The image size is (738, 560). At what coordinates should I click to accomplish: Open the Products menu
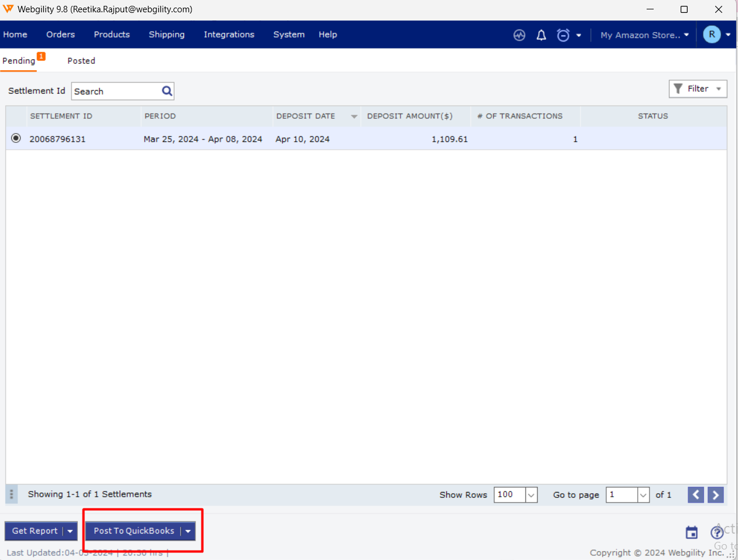click(x=112, y=35)
